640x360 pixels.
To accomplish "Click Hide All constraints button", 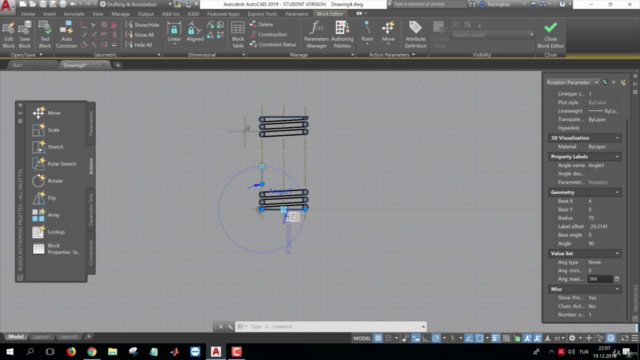I will tap(139, 45).
